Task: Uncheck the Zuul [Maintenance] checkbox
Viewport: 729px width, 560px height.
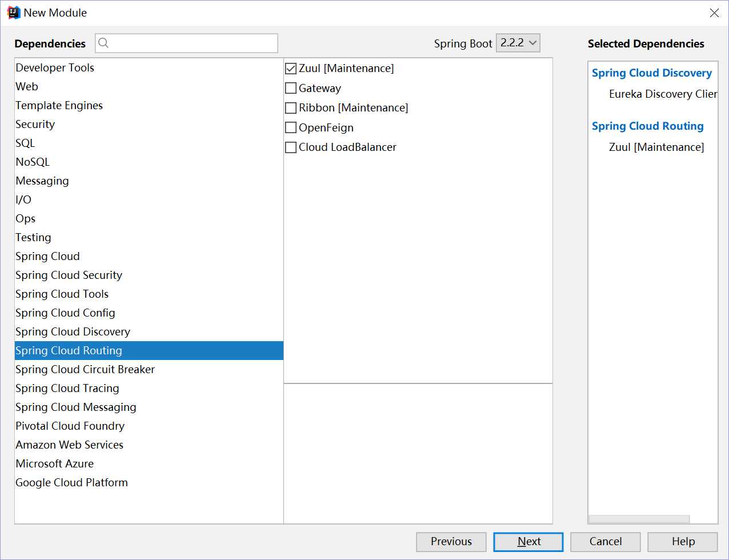Action: pos(291,69)
